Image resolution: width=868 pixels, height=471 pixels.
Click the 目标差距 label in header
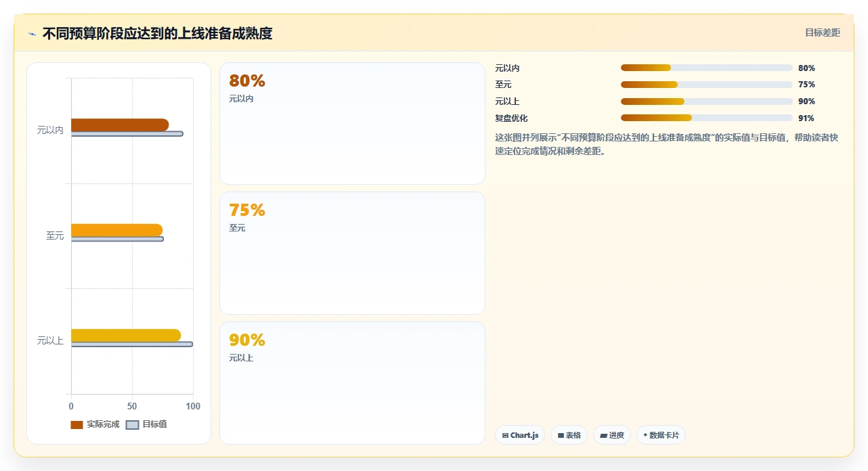(823, 32)
